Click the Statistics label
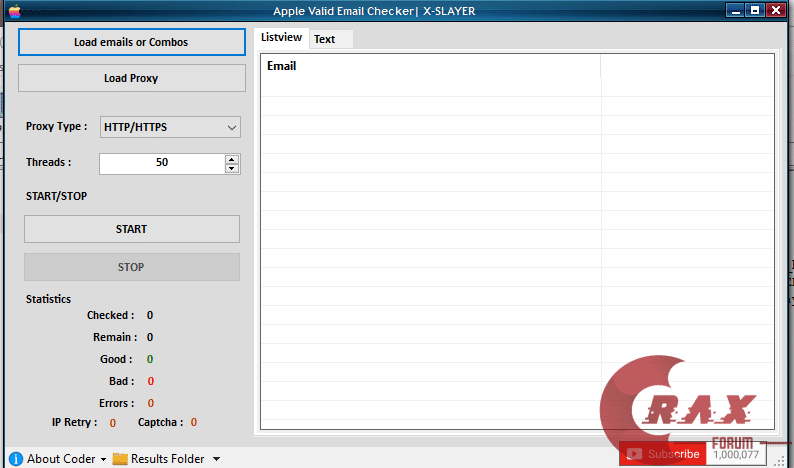Screen dimensions: 794x468 pyautogui.click(x=49, y=299)
